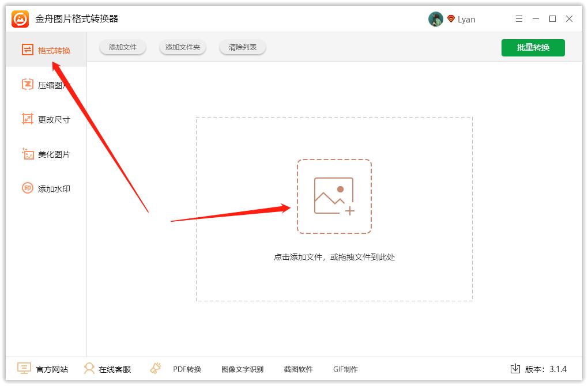The width and height of the screenshot is (588, 386).
Task: Open 官方网站 from the bottom bar
Action: (x=43, y=369)
